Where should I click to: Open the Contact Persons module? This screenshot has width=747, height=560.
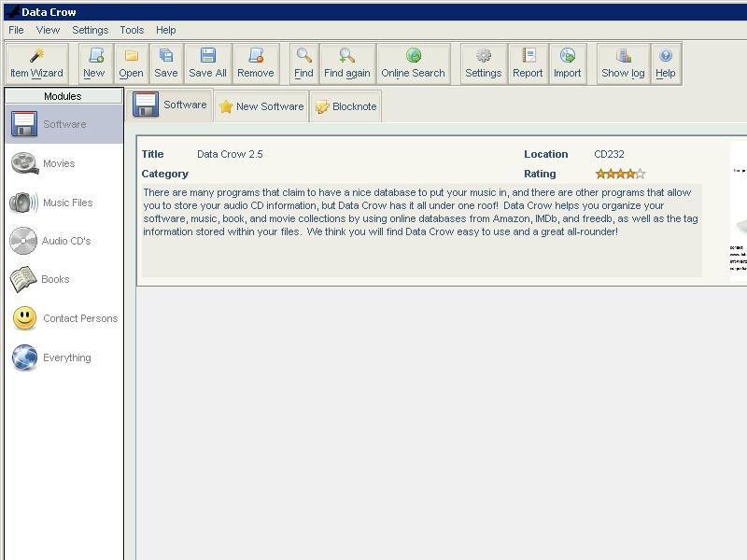[63, 318]
